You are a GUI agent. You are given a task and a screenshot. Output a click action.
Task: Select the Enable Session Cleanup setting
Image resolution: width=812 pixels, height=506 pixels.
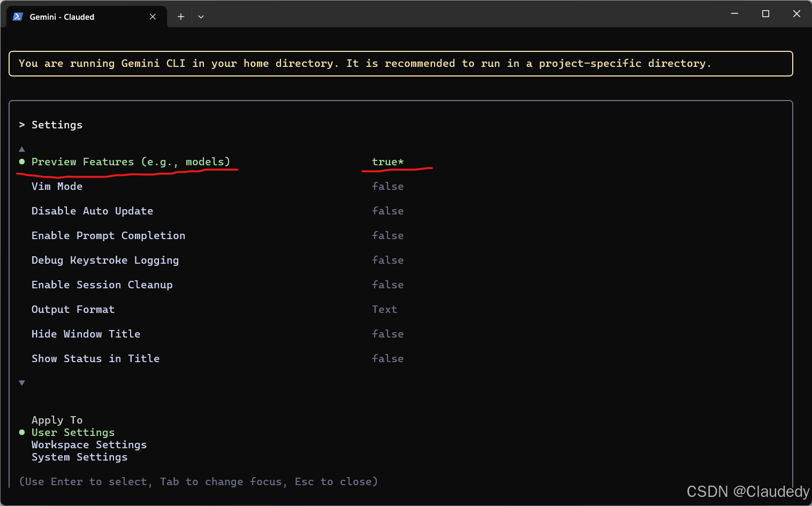pyautogui.click(x=102, y=285)
